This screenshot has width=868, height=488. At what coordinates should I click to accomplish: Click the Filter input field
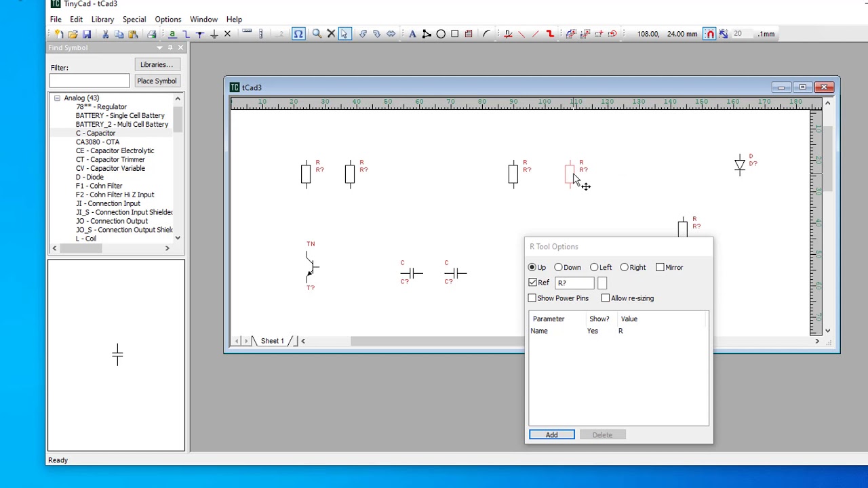tap(89, 81)
